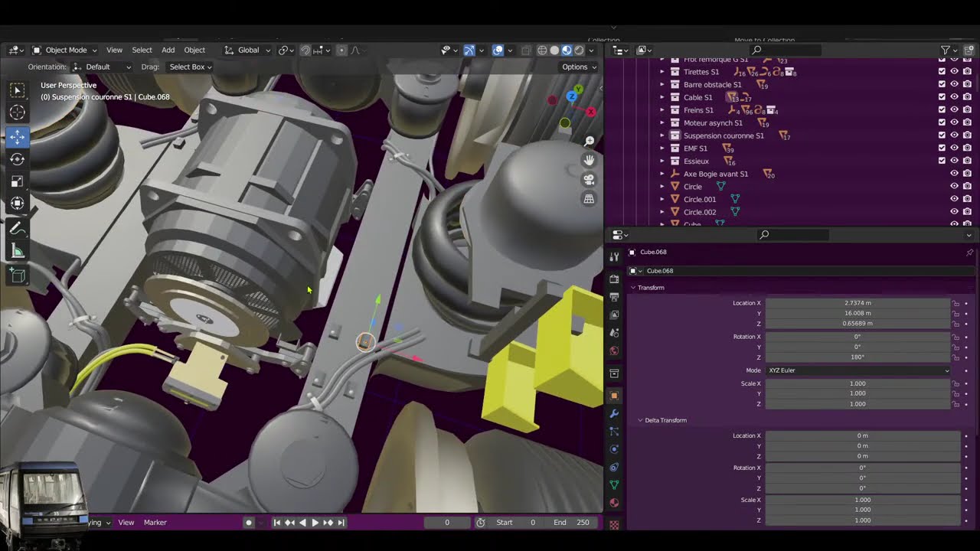
Task: Select the Annotate pencil tool
Action: pyautogui.click(x=17, y=228)
